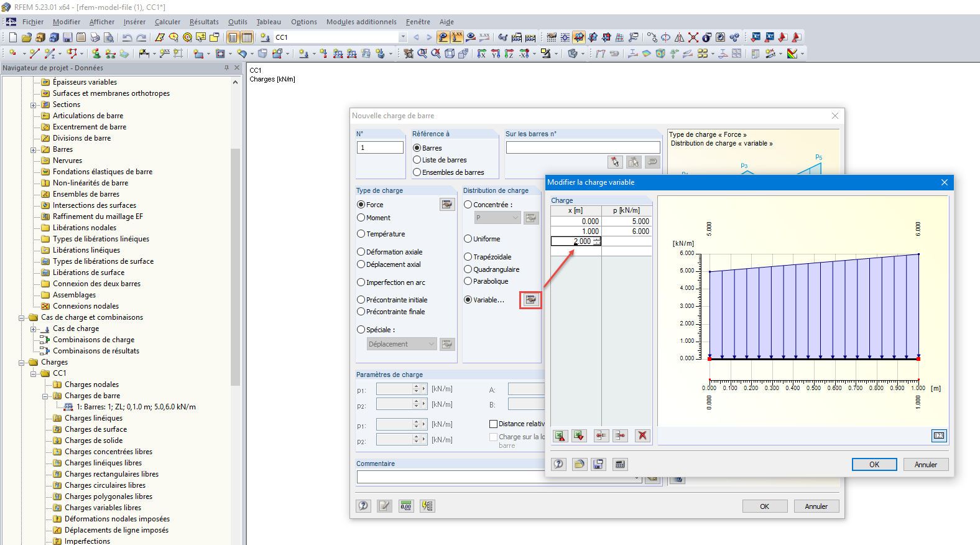Save the variable load values with the floppy icon
This screenshot has width=980, height=545.
coord(598,464)
